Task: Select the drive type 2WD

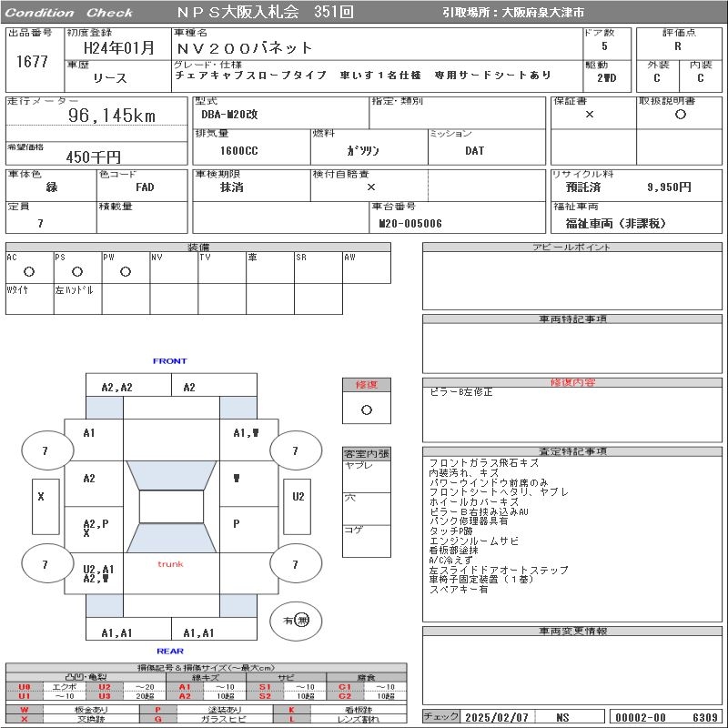Action: point(606,78)
